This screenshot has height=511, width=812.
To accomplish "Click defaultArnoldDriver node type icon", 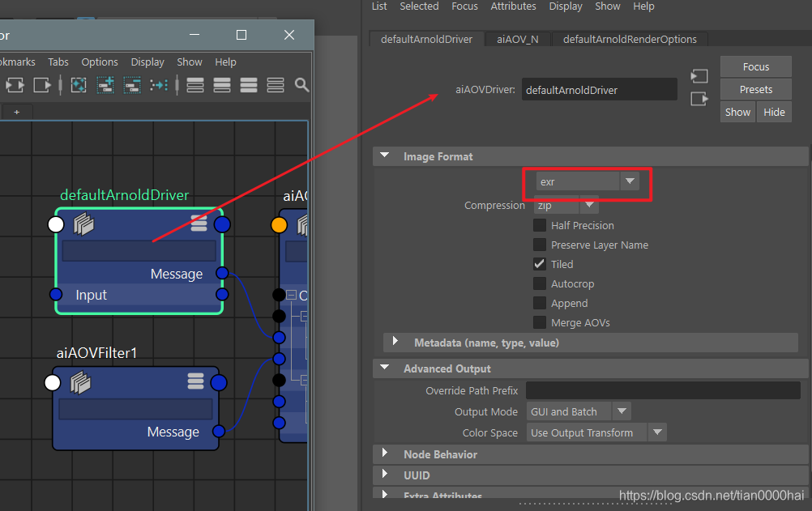I will click(83, 224).
